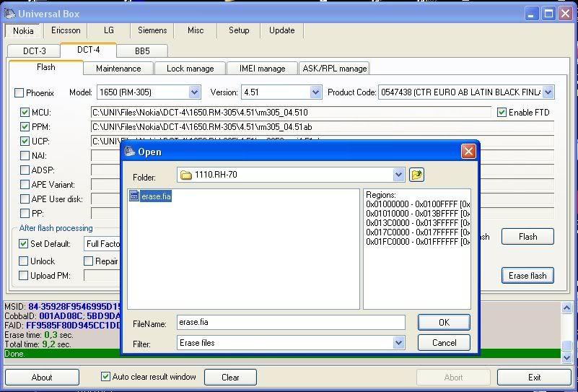Open the ASK/RPL manage tab

334,69
